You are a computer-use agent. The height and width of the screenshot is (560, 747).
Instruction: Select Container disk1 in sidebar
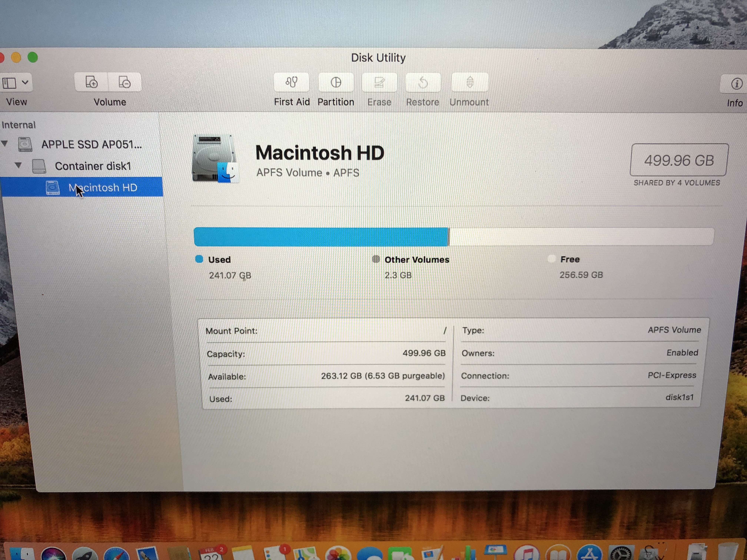(x=93, y=166)
